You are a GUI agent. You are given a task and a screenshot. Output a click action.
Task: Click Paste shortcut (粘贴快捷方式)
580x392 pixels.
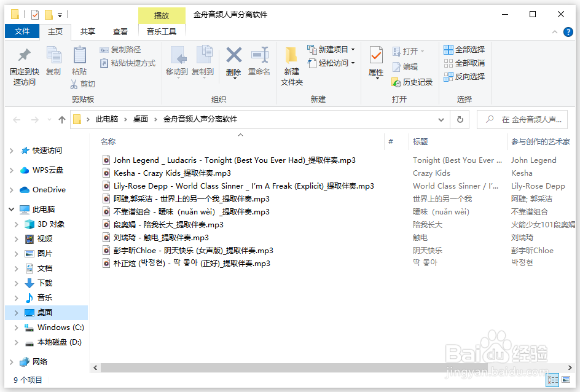click(x=128, y=63)
